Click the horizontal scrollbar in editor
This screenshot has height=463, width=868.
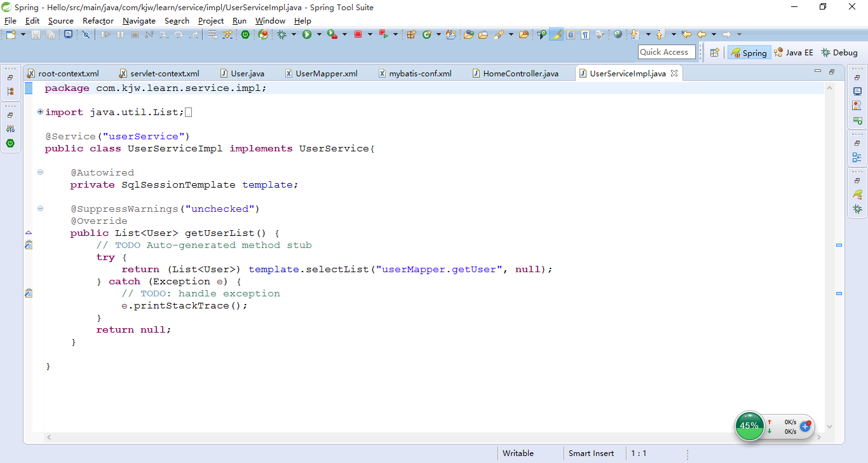434,438
